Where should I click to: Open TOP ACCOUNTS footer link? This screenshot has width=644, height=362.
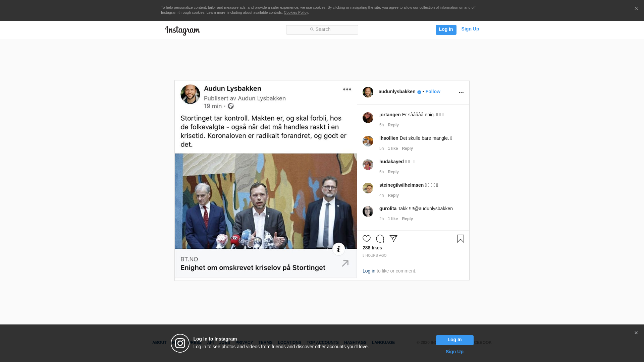pos(323,343)
